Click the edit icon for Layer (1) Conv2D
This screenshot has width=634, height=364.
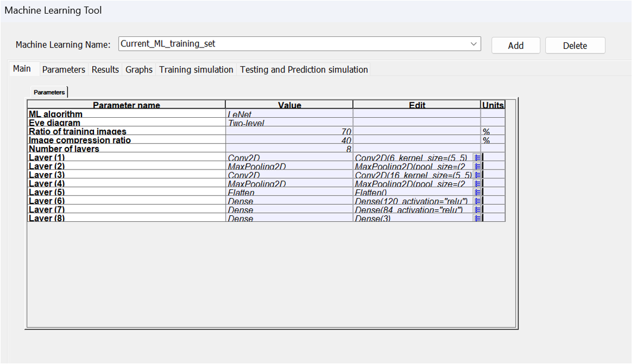point(477,158)
